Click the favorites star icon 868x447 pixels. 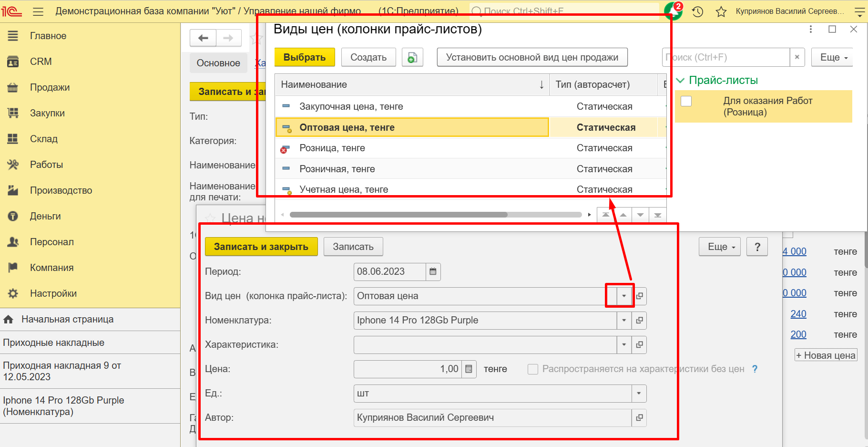(721, 11)
